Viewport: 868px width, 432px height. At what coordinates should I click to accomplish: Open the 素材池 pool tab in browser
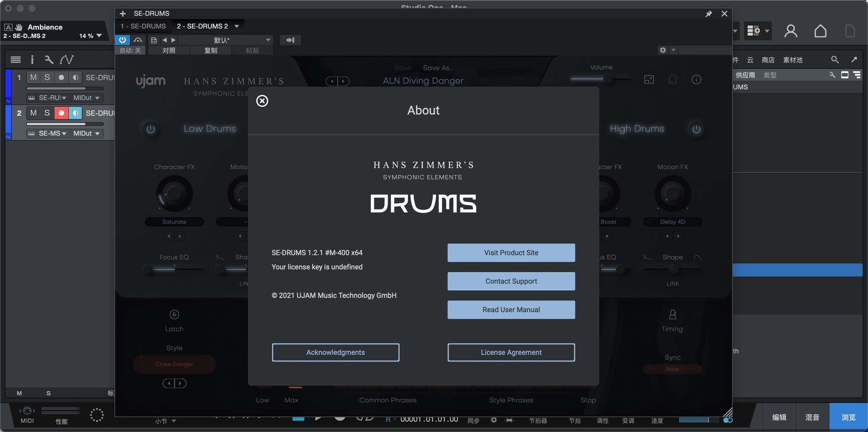point(793,60)
